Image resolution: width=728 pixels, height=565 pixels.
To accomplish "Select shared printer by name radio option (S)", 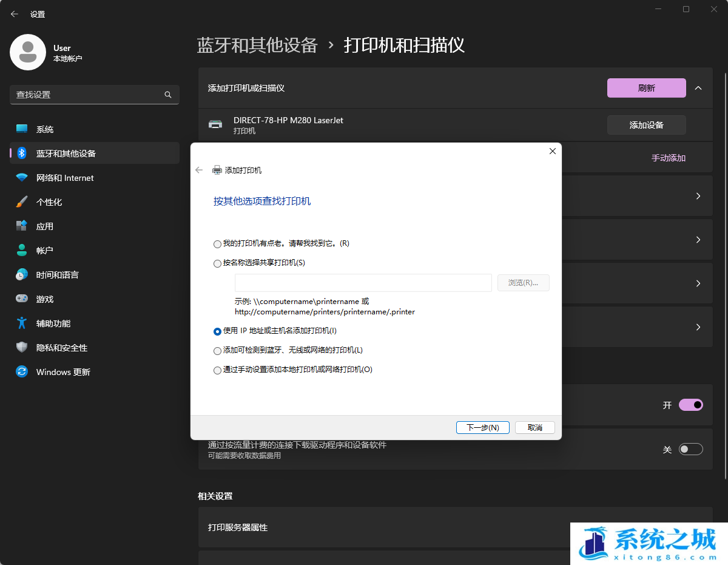I will (217, 263).
